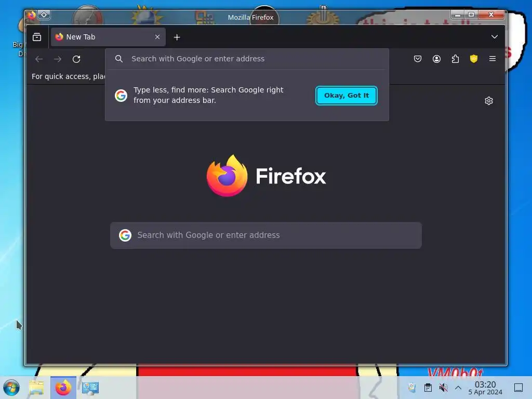Click the Google icon in the search tip
532x399 pixels.
point(121,96)
